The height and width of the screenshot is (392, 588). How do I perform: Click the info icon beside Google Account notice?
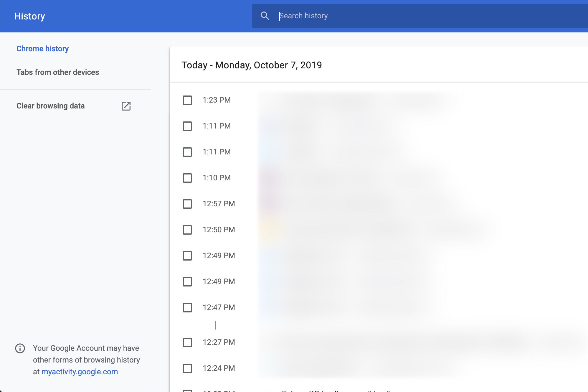(20, 348)
